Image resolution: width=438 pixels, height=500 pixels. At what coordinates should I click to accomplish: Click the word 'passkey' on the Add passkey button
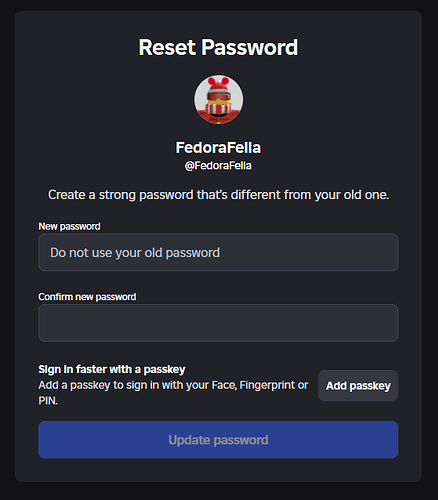(370, 386)
